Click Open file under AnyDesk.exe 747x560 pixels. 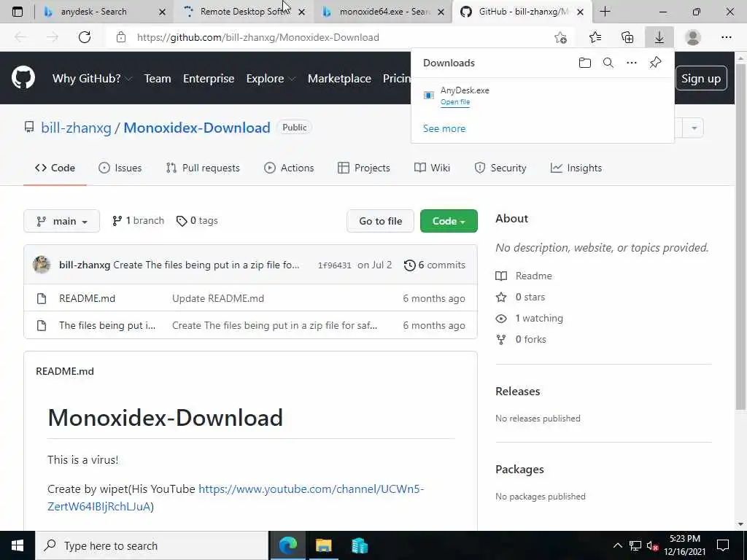tap(455, 102)
